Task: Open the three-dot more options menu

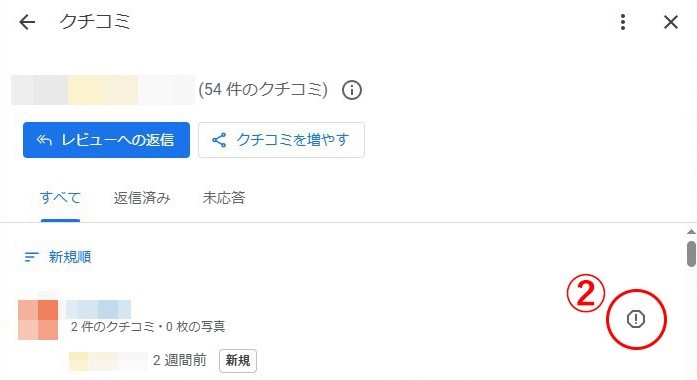Action: (x=623, y=22)
